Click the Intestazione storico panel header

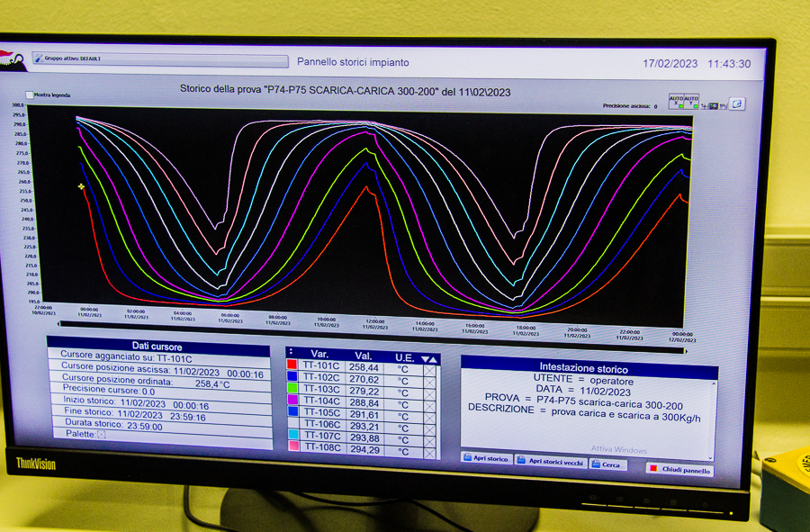[x=589, y=368]
